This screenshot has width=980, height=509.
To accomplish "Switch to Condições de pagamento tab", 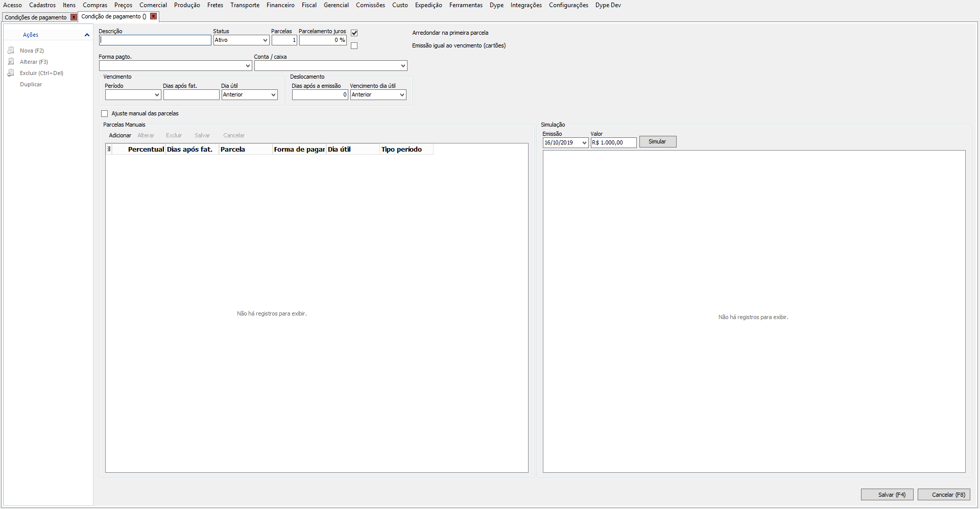I will tap(36, 17).
